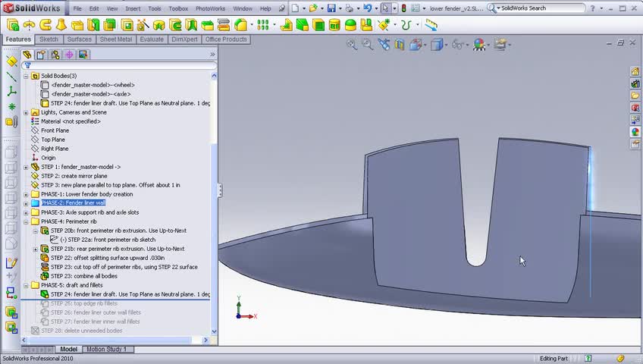The width and height of the screenshot is (643, 364).
Task: Select the Zoom to Area magnifier
Action: tap(368, 45)
